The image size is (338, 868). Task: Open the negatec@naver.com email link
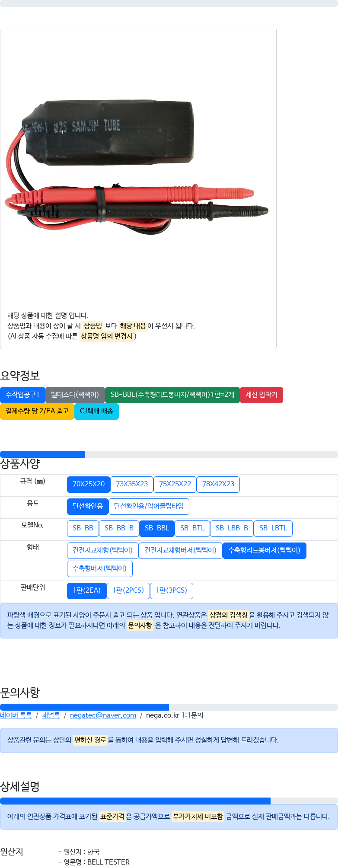pos(103,715)
